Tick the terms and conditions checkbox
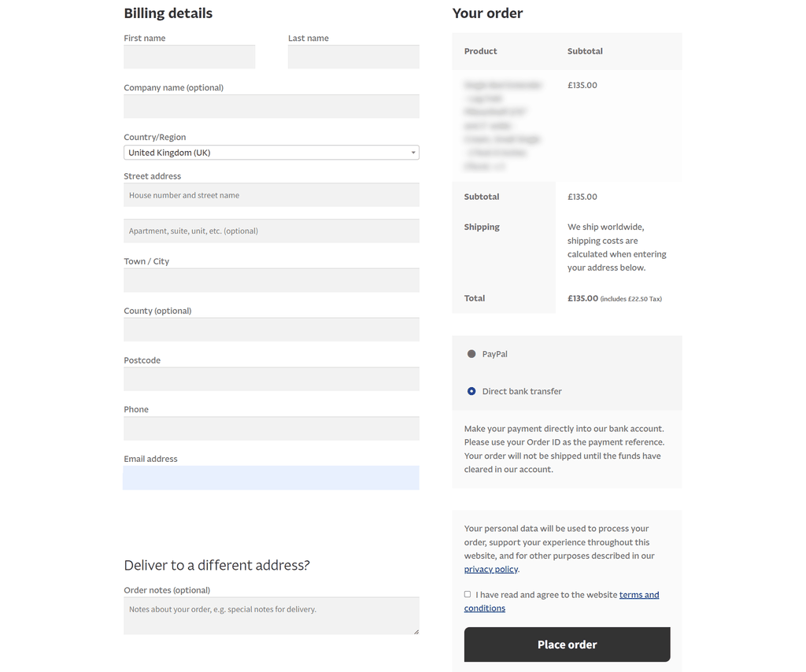This screenshot has height=672, width=806. [468, 594]
